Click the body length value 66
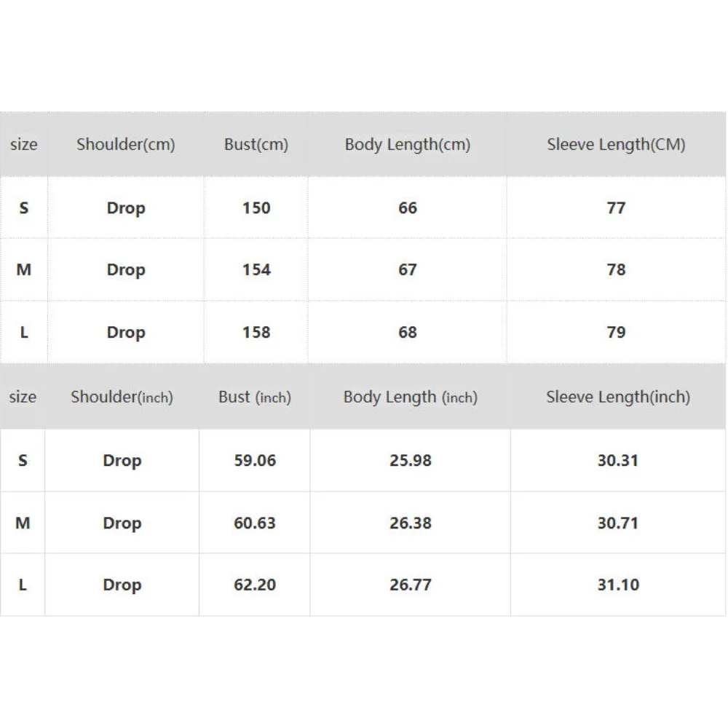Viewport: 728px width, 728px height. (408, 207)
